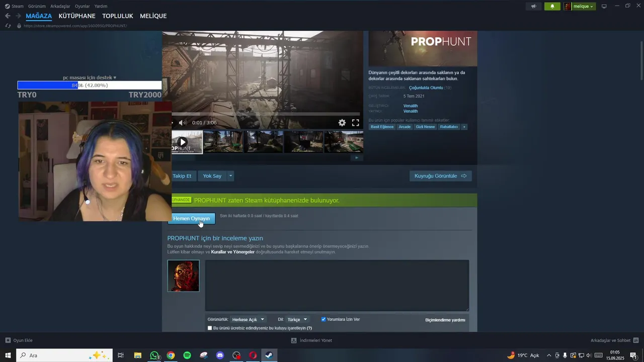Open the Görünürlük Herkese Açık dropdown
Viewport: 644px width, 362px height.
[x=248, y=319]
